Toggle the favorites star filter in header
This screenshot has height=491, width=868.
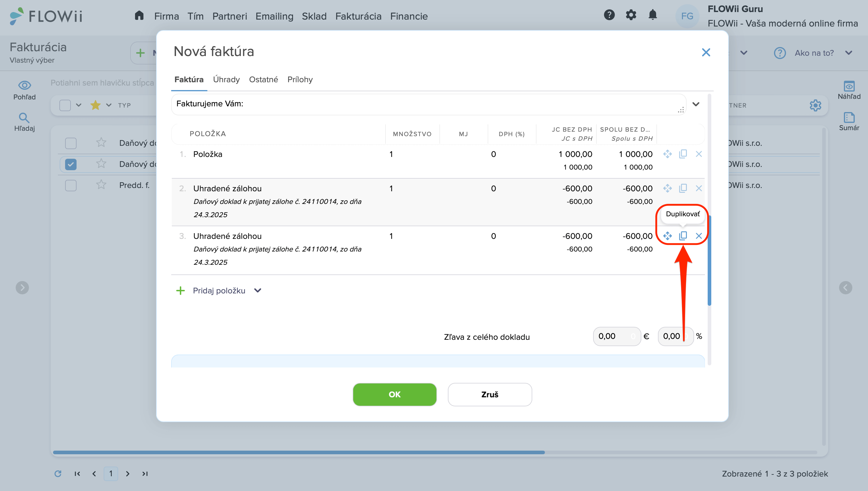[96, 105]
